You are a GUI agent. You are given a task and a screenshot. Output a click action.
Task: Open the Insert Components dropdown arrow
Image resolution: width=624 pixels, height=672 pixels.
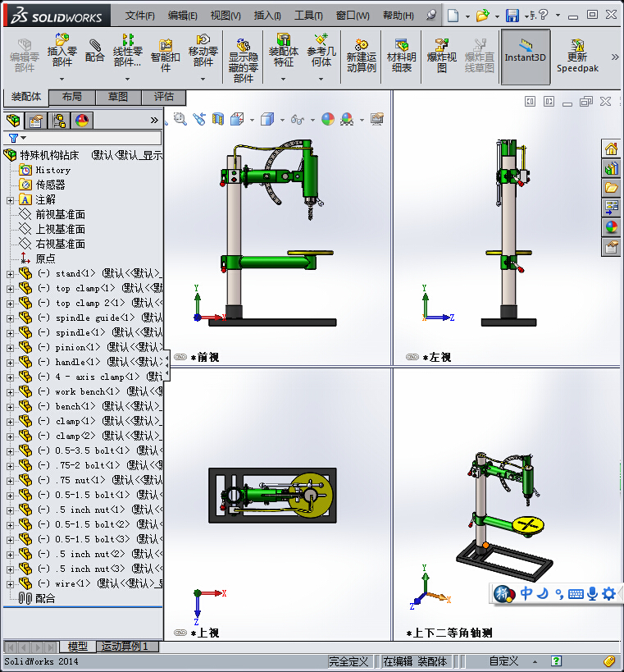pos(61,79)
